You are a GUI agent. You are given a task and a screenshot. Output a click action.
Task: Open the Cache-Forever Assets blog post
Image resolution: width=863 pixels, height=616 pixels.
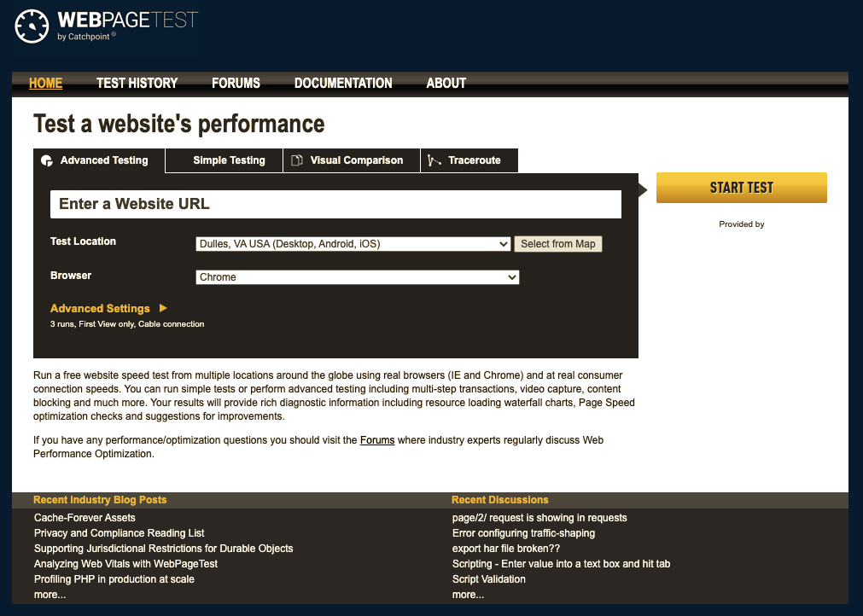click(85, 518)
